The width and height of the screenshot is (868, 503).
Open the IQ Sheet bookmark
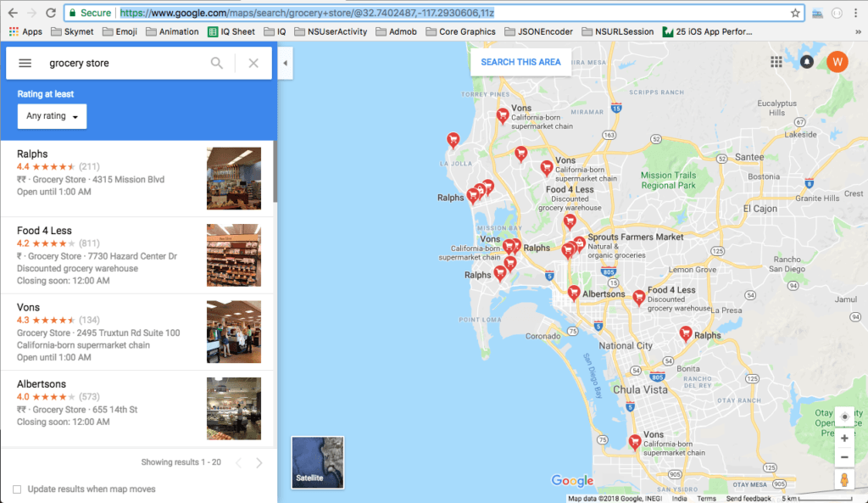point(231,31)
